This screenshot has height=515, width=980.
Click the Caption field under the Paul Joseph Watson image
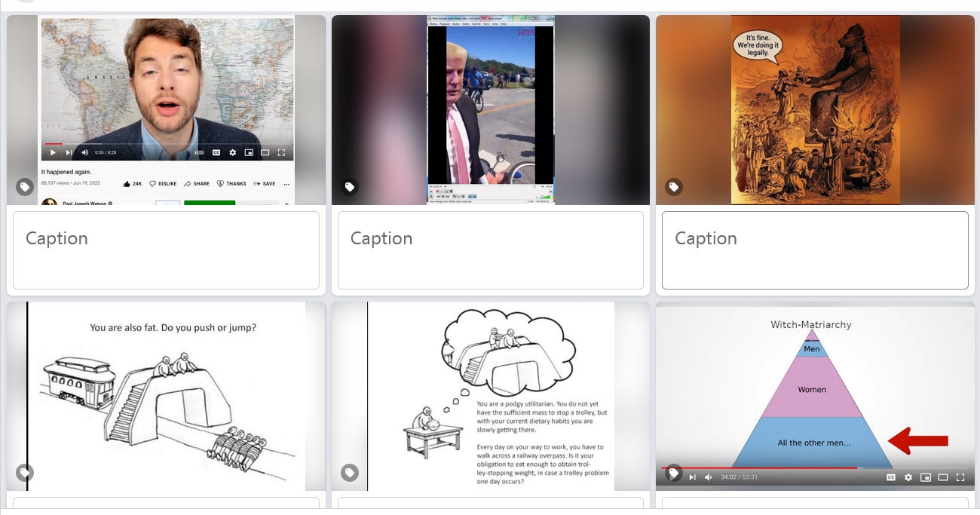[166, 250]
